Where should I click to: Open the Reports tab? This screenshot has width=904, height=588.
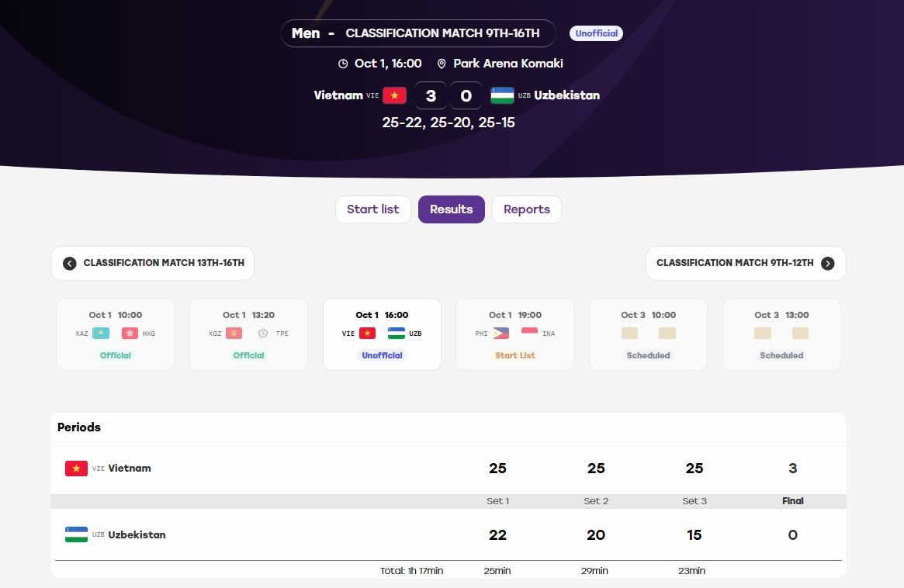point(527,209)
